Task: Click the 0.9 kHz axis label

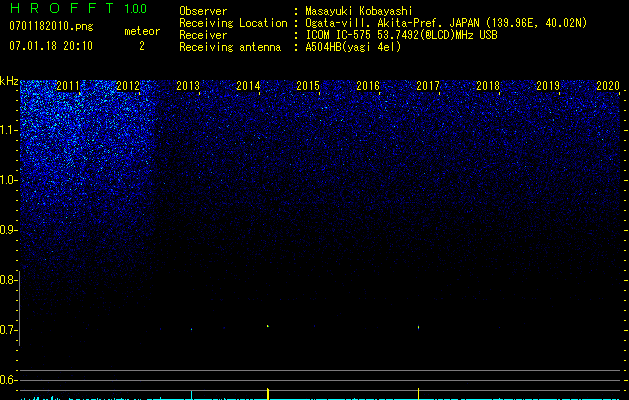Action: point(7,230)
